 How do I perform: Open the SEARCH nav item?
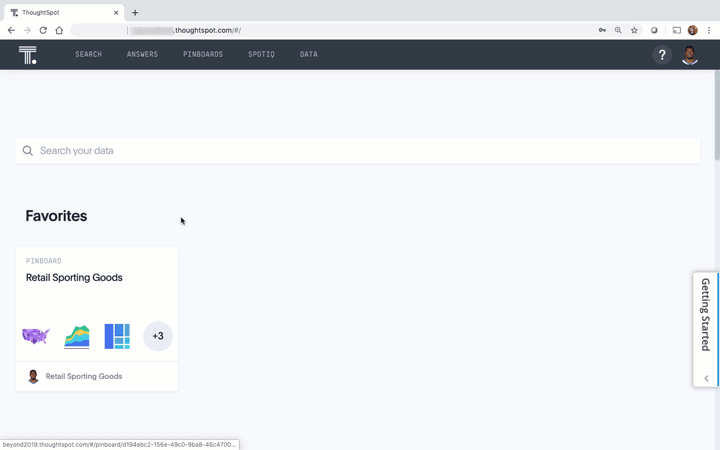89,54
